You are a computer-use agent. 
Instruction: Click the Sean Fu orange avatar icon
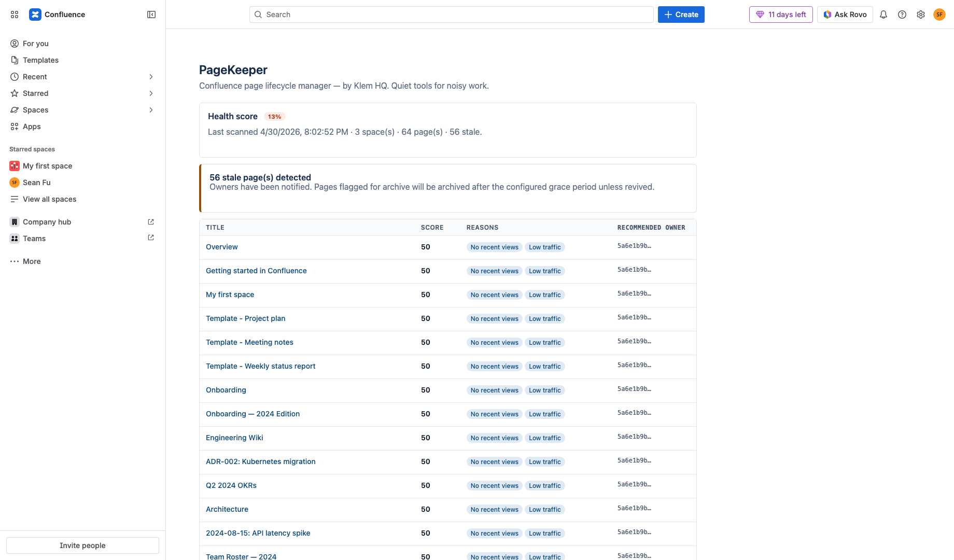coord(15,183)
